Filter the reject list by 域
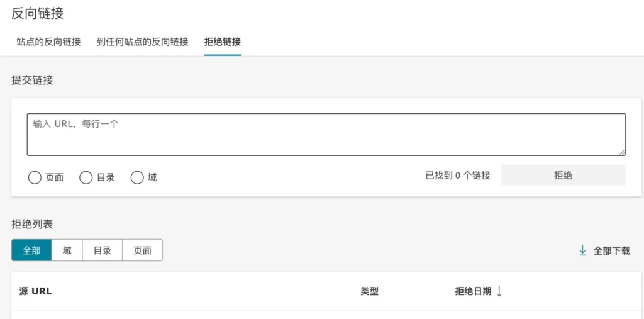The height and width of the screenshot is (319, 644). [67, 250]
